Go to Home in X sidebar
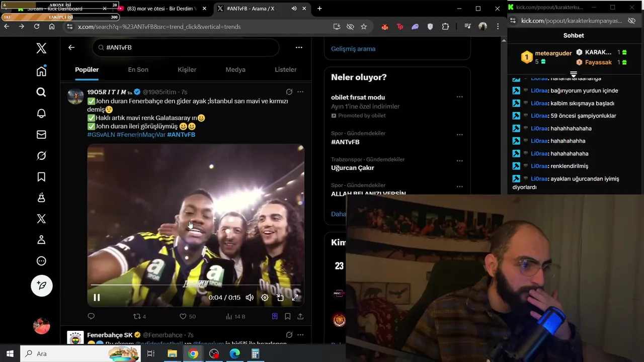 (x=41, y=71)
